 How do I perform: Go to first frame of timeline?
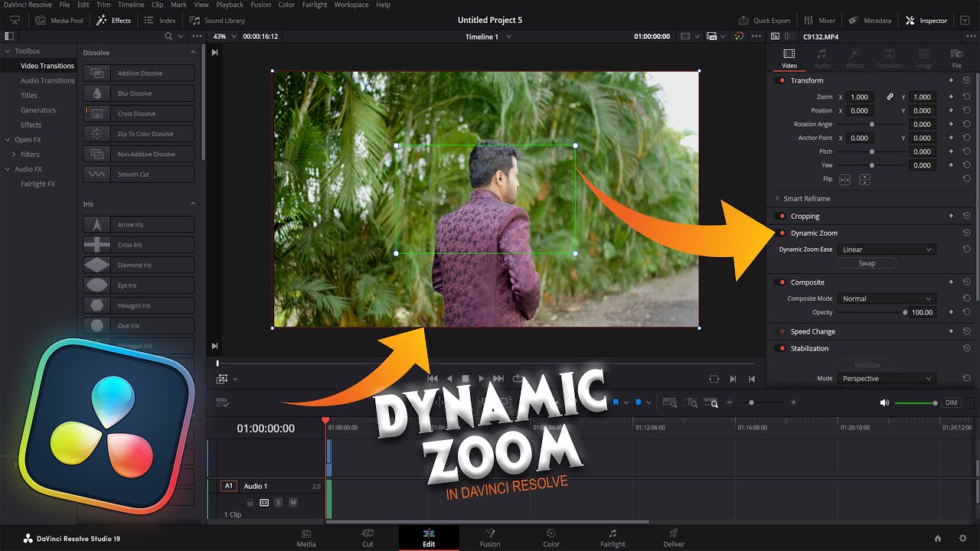point(433,379)
